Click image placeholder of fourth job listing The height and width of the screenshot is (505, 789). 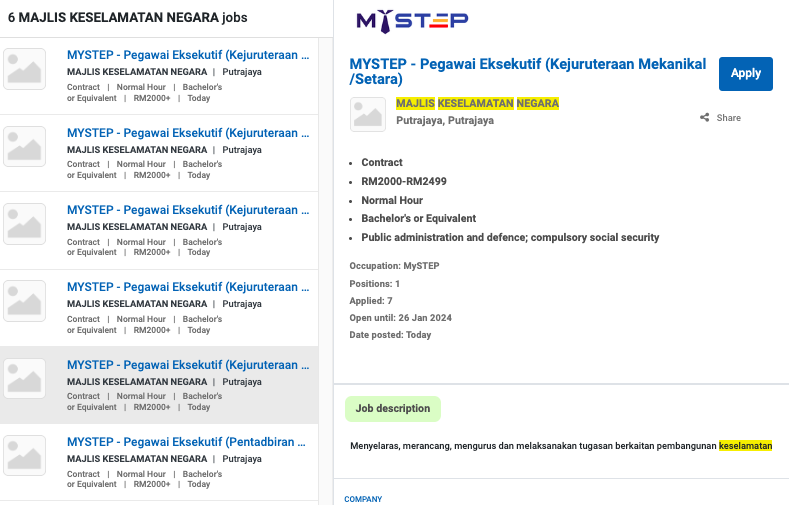coord(24,300)
